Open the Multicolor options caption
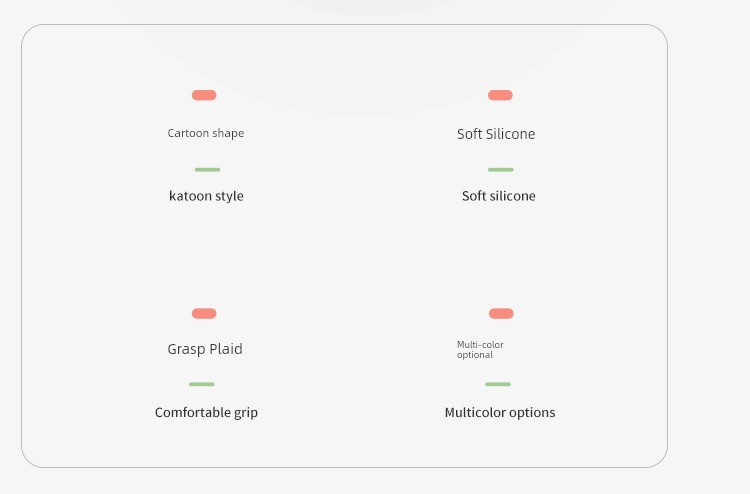The image size is (750, 494). [500, 413]
